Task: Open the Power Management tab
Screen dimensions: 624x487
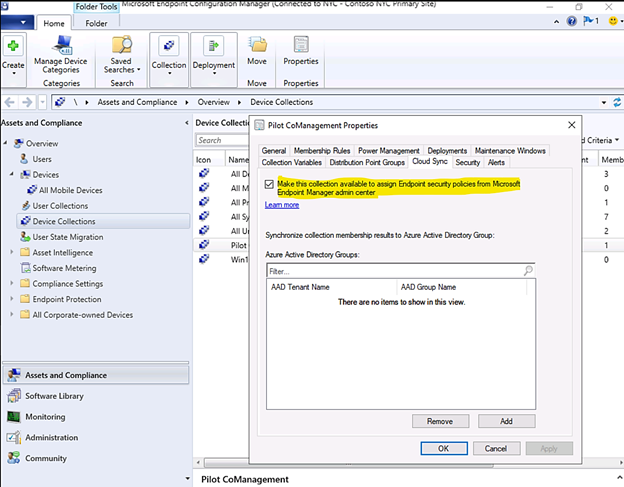Action: pos(389,151)
